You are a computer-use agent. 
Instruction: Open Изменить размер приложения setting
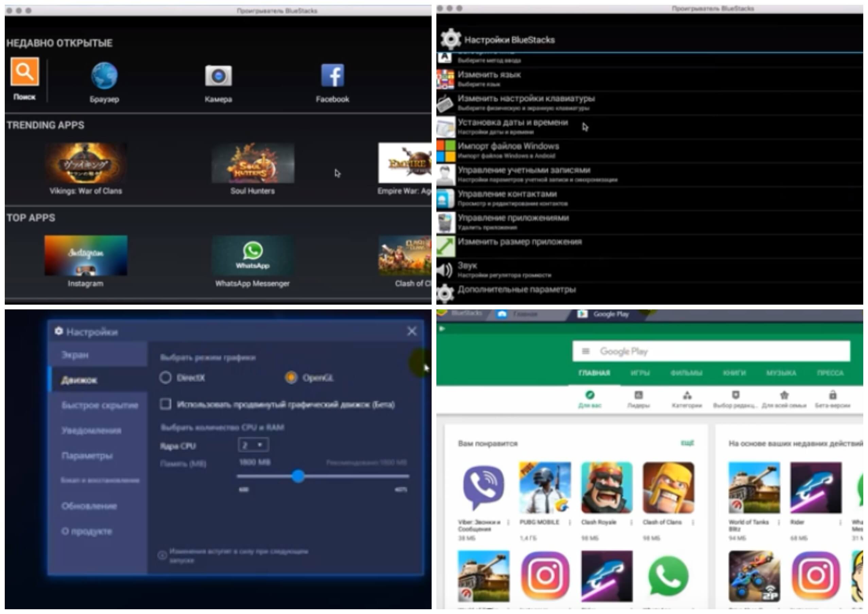coord(649,246)
